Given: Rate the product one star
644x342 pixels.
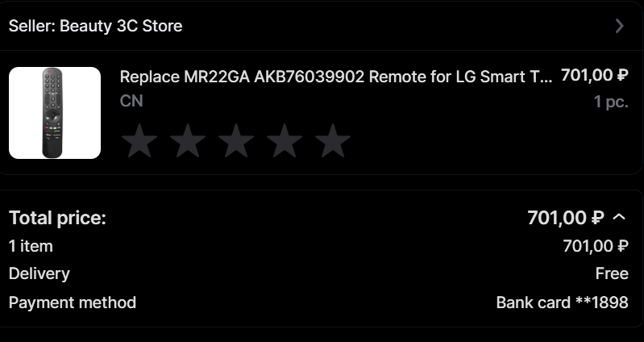Looking at the screenshot, I should 139,141.
